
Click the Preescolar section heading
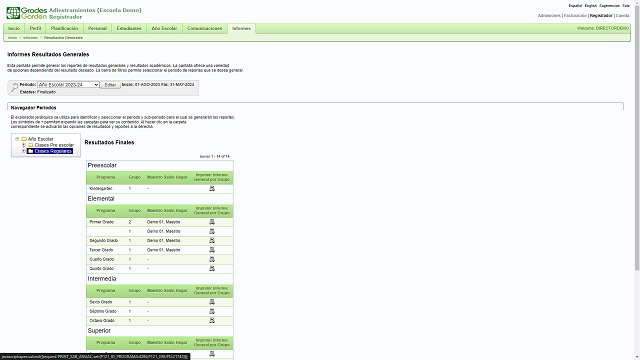pos(102,165)
